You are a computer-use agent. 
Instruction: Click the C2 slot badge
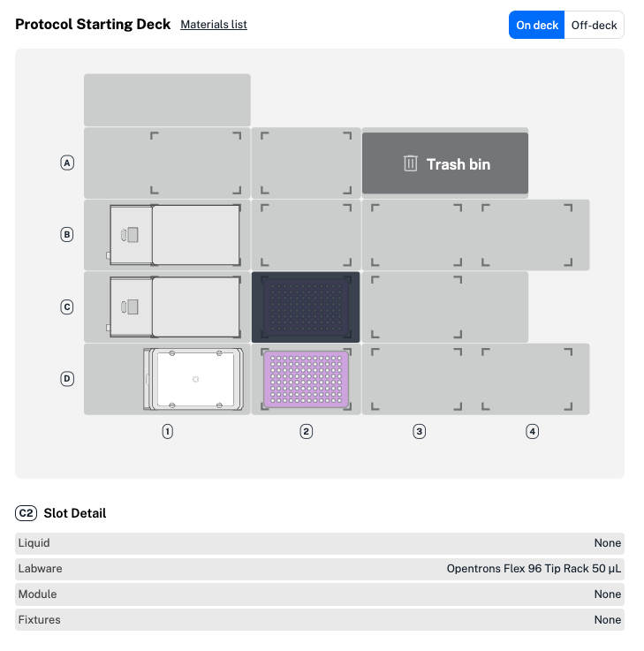[x=26, y=513]
